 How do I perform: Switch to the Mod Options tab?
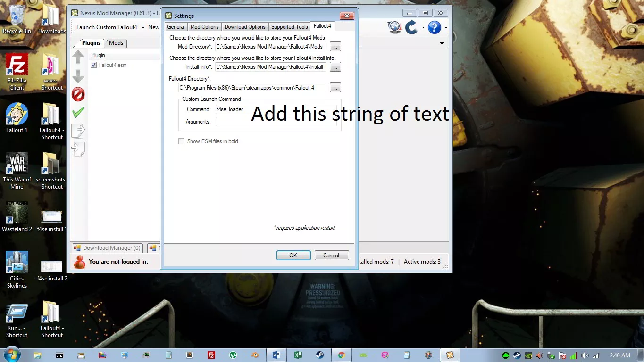tap(204, 27)
